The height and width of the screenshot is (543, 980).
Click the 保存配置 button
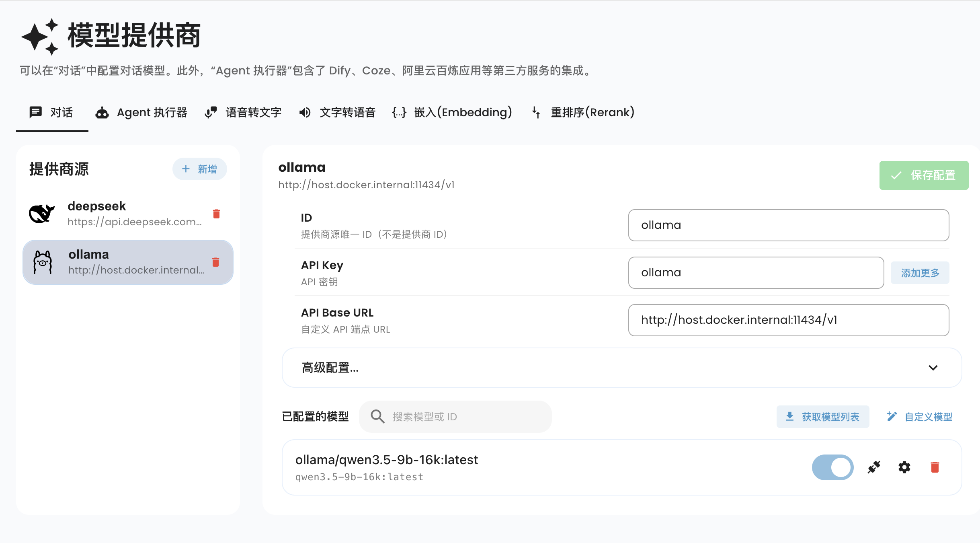923,175
